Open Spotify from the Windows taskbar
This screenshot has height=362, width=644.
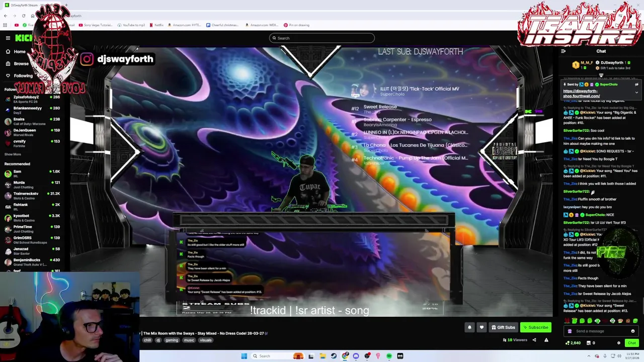(x=389, y=356)
